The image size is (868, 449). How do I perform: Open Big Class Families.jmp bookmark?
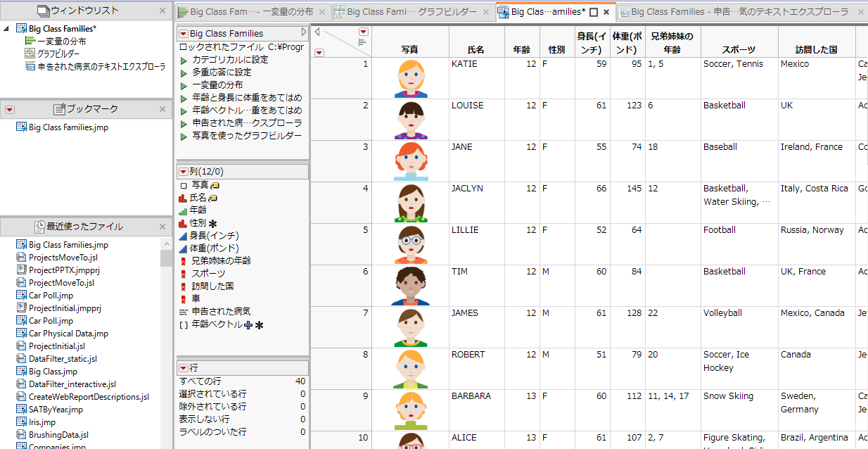[68, 127]
